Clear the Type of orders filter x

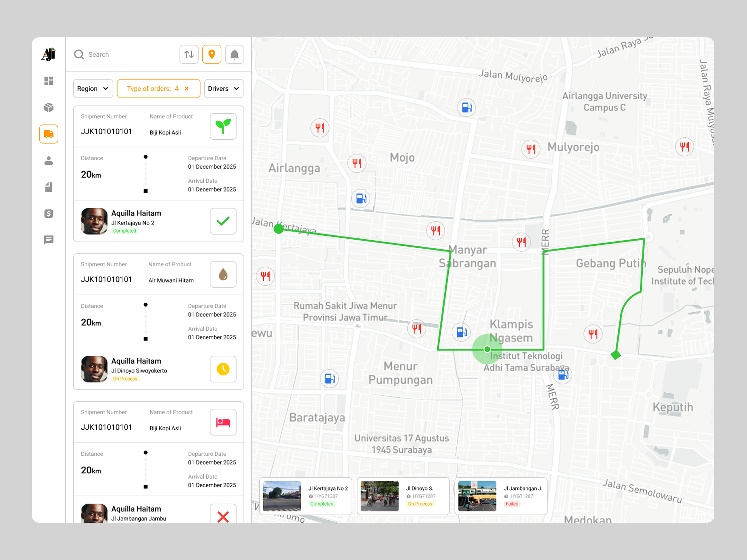[x=187, y=89]
